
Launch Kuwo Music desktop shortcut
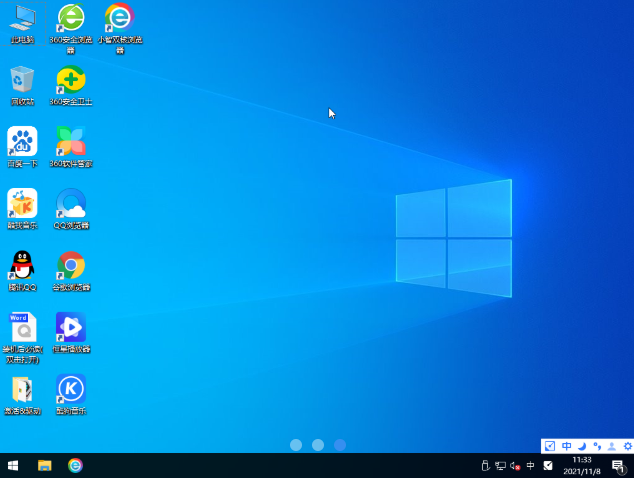pyautogui.click(x=22, y=204)
